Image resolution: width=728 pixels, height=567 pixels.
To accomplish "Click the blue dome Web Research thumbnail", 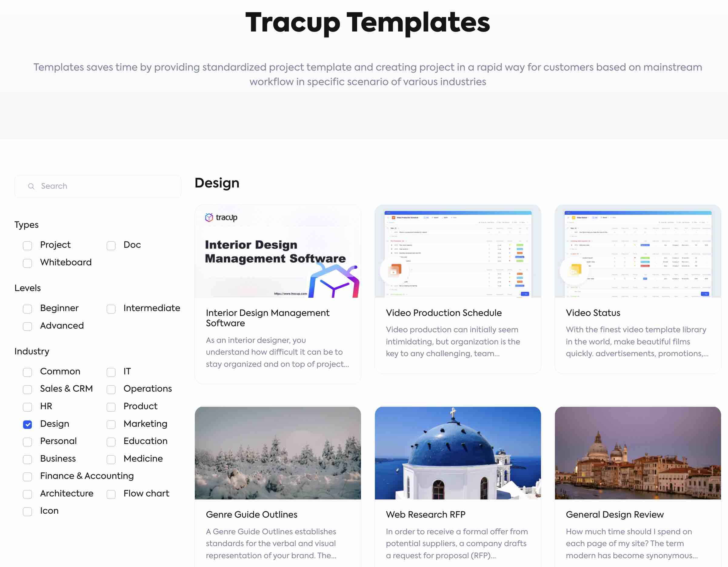I will tap(457, 453).
